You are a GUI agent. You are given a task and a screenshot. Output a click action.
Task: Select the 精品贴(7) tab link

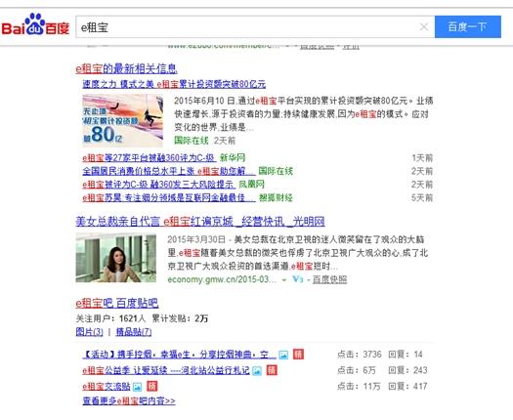click(134, 332)
